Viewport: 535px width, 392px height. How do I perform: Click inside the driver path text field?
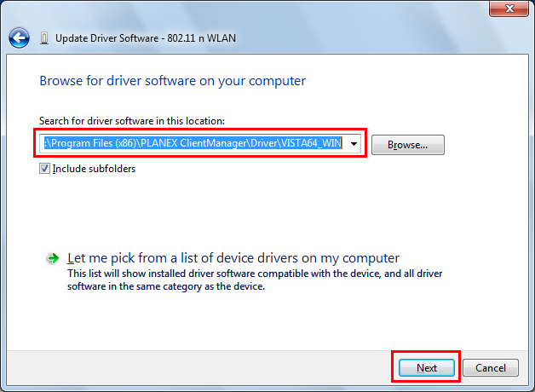(x=193, y=143)
